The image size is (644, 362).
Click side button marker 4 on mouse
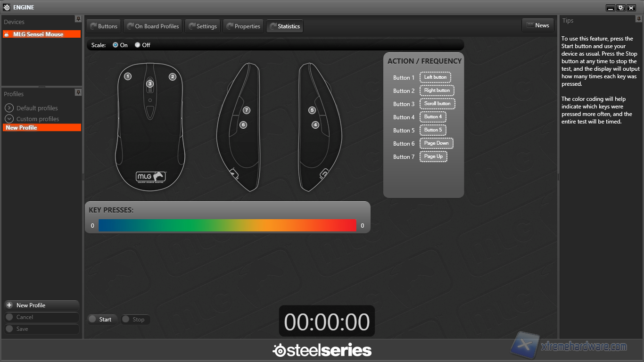(x=315, y=125)
